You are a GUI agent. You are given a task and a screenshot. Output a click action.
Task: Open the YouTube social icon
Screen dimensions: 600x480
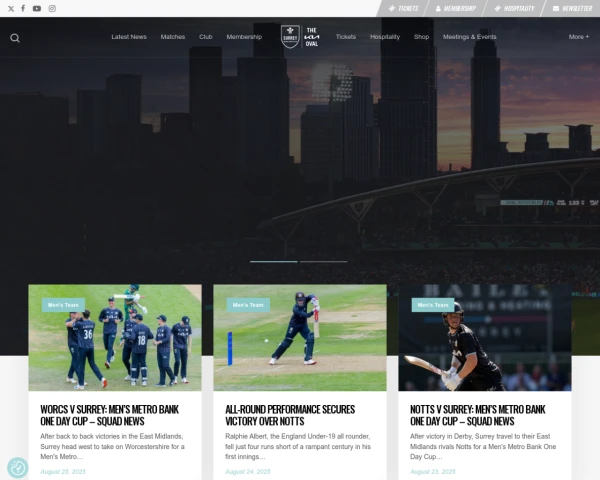pyautogui.click(x=37, y=8)
